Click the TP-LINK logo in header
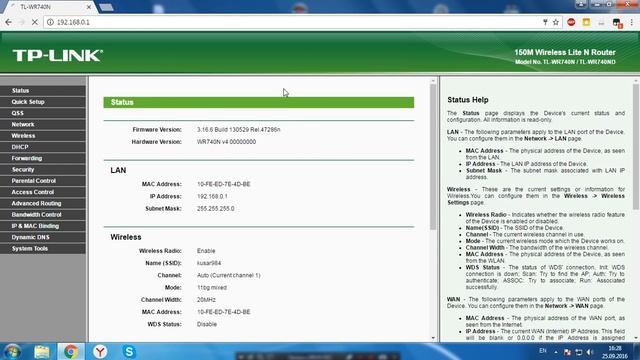The width and height of the screenshot is (640, 360). point(58,56)
